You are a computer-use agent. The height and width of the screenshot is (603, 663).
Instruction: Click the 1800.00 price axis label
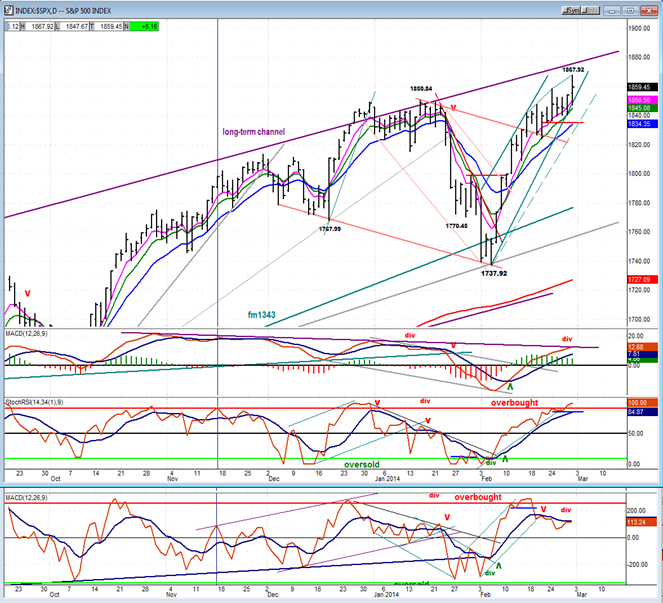tap(640, 174)
